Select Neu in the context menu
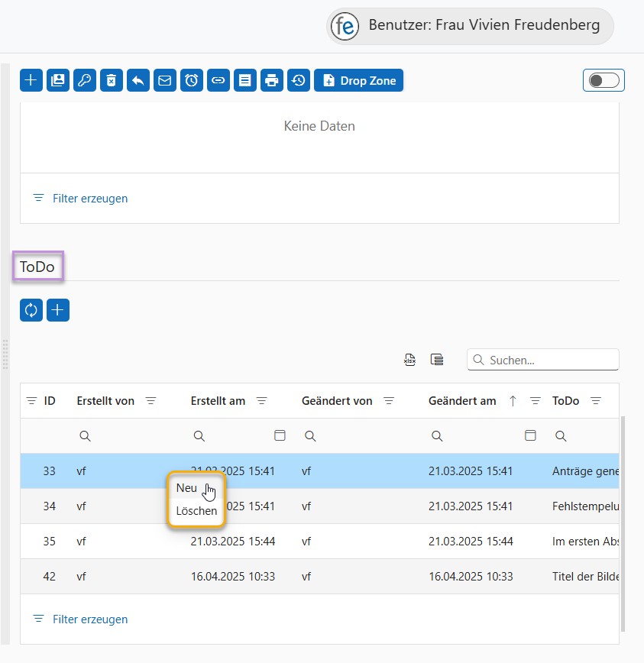This screenshot has height=663, width=644. [186, 488]
